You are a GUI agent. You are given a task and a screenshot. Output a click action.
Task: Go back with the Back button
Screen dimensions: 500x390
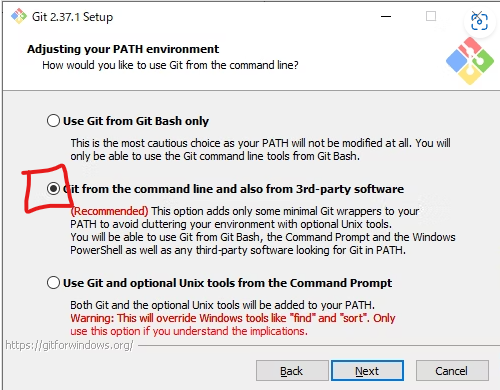[292, 371]
